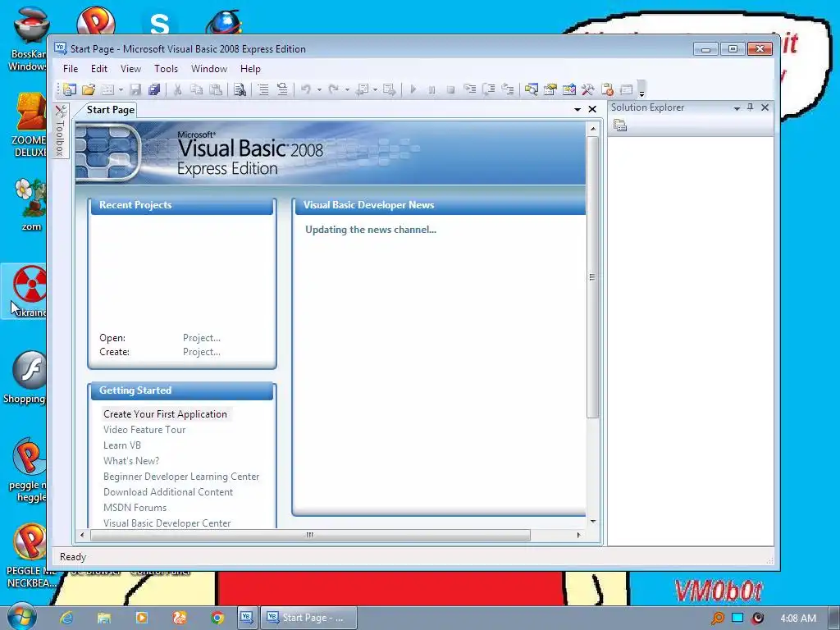The height and width of the screenshot is (630, 840).
Task: Click the Redo arrow icon
Action: [x=333, y=89]
